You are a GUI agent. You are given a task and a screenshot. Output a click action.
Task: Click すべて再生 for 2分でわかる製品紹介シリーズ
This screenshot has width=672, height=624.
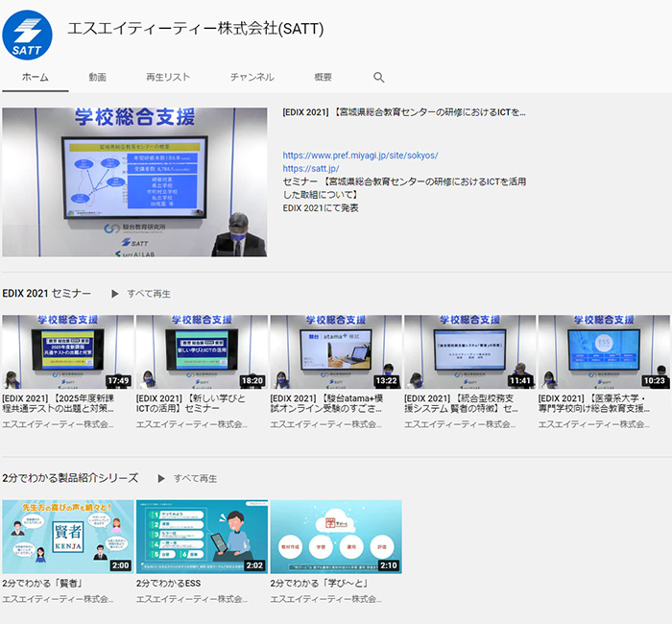point(195,478)
